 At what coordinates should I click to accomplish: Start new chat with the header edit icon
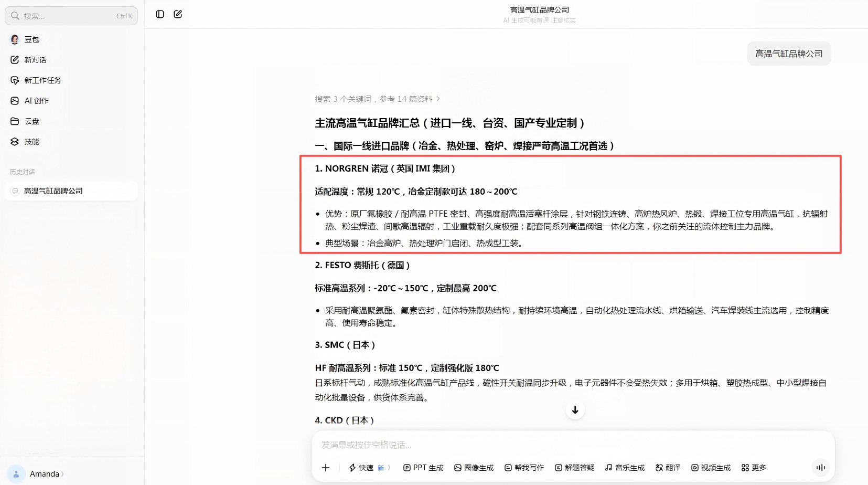click(178, 14)
